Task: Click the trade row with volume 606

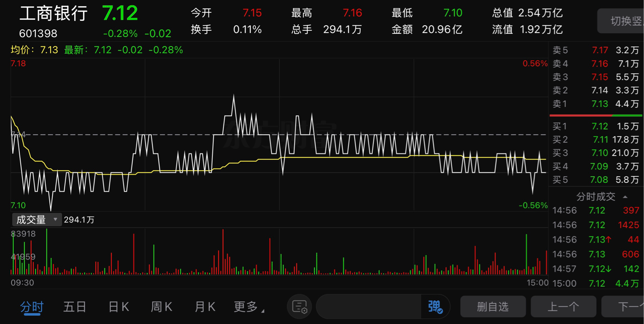Action: click(596, 254)
